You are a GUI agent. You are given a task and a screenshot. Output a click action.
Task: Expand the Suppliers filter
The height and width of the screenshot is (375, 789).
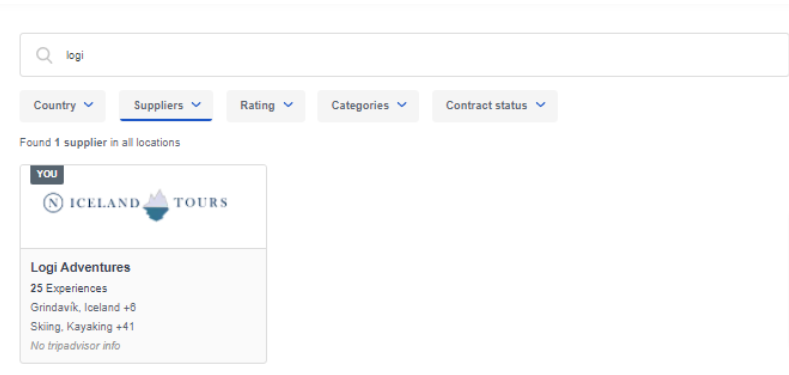(166, 106)
